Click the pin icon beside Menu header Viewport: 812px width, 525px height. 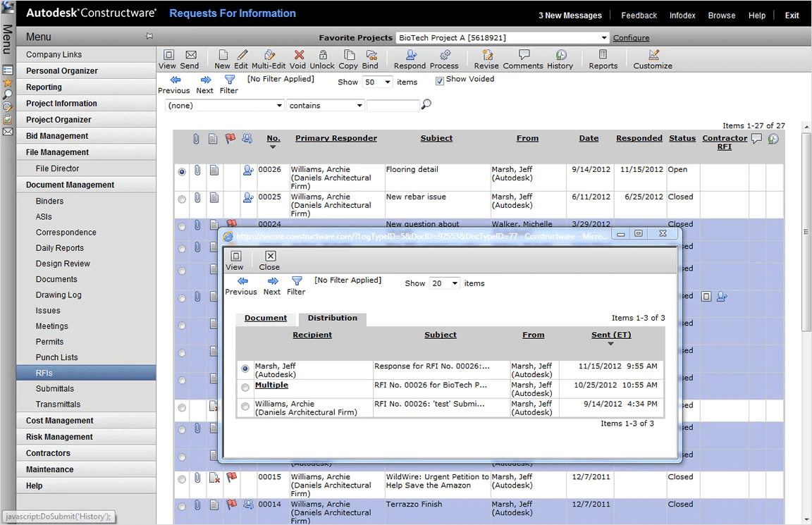coord(149,36)
